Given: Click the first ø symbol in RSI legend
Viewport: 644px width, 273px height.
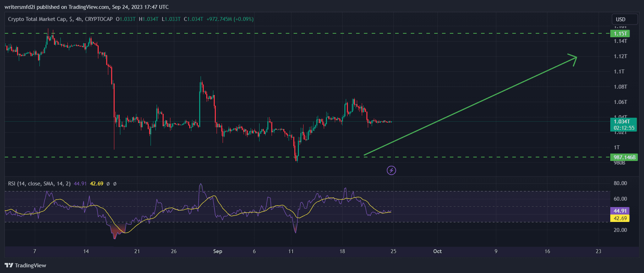Looking at the screenshot, I should 108,184.
